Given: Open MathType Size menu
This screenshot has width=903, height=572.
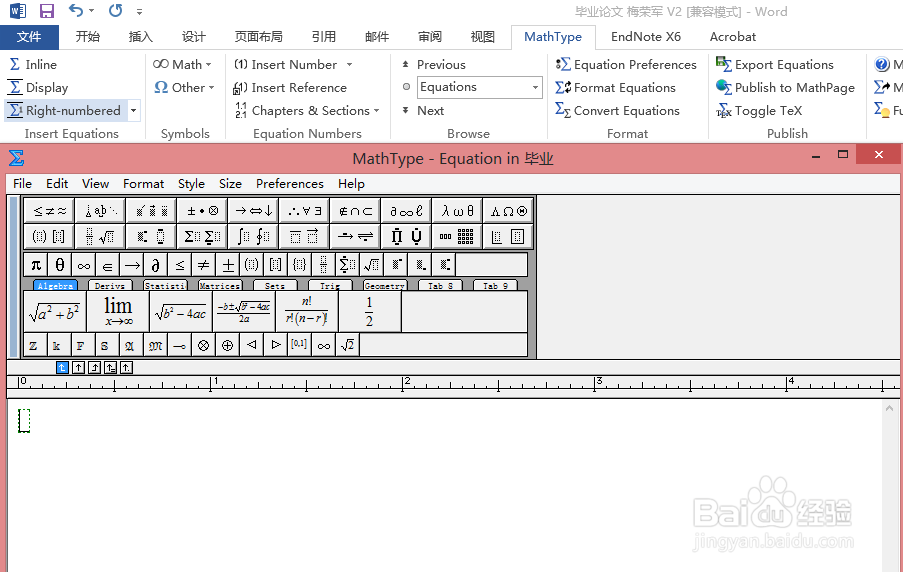Looking at the screenshot, I should tap(230, 184).
